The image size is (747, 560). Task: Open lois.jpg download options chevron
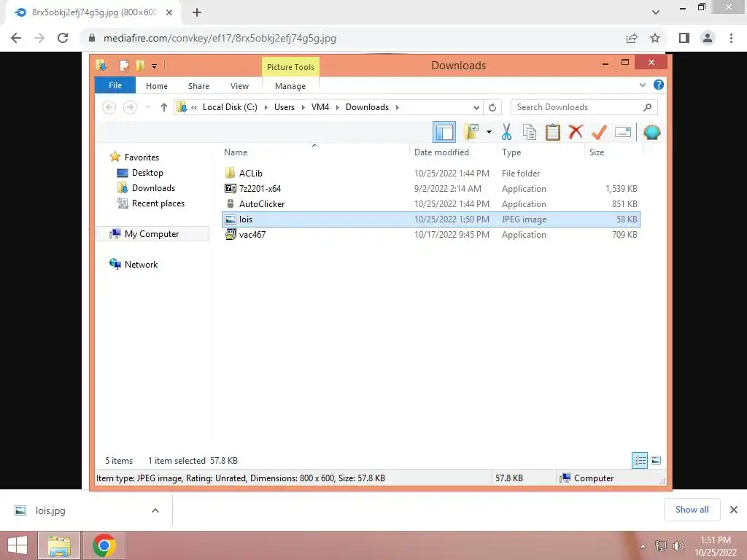click(x=155, y=510)
